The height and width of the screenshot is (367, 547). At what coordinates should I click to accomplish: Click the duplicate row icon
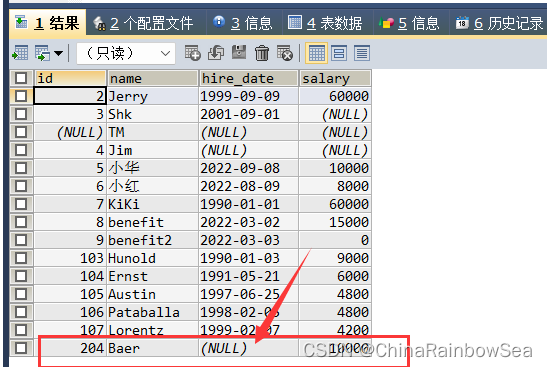[x=216, y=53]
